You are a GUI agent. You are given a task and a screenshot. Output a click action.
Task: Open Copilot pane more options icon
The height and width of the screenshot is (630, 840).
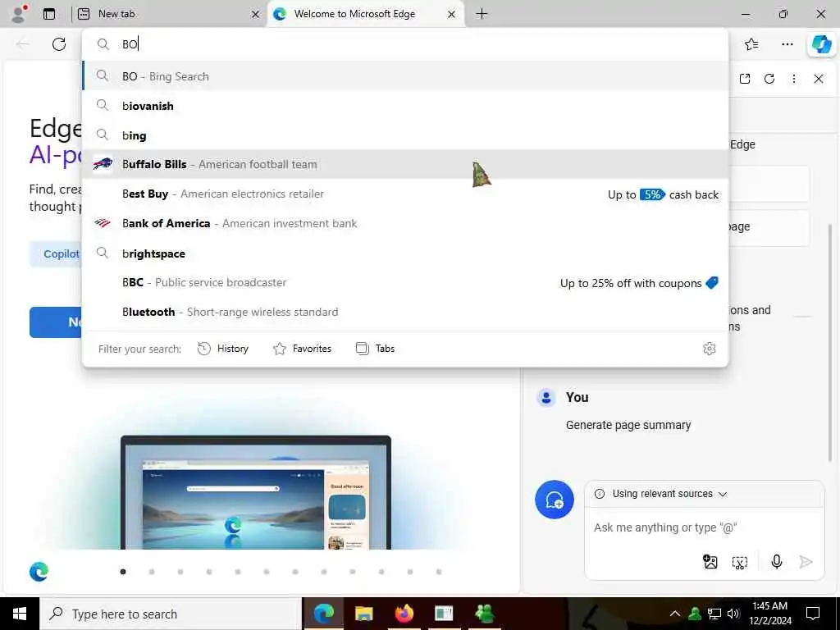tap(794, 79)
